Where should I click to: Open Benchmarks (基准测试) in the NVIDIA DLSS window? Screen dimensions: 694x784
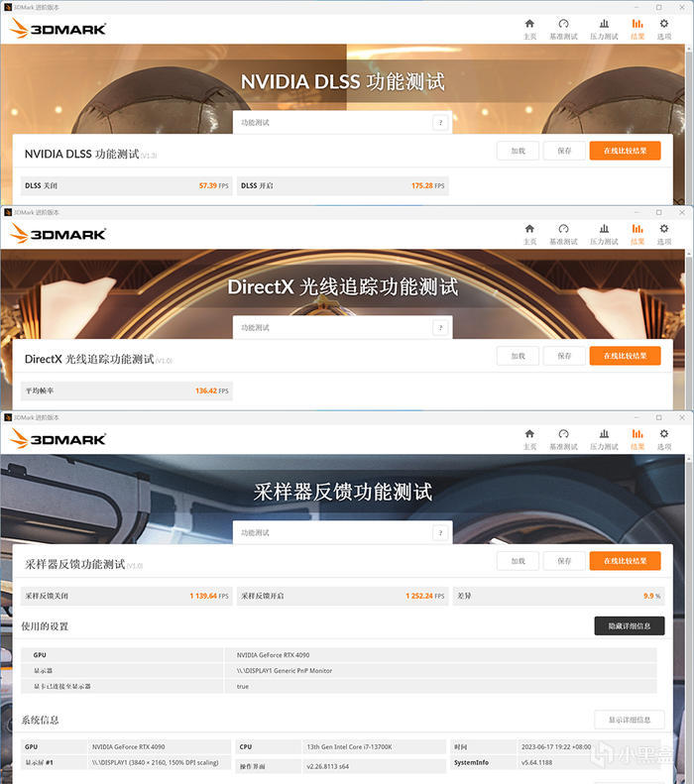coord(563,29)
